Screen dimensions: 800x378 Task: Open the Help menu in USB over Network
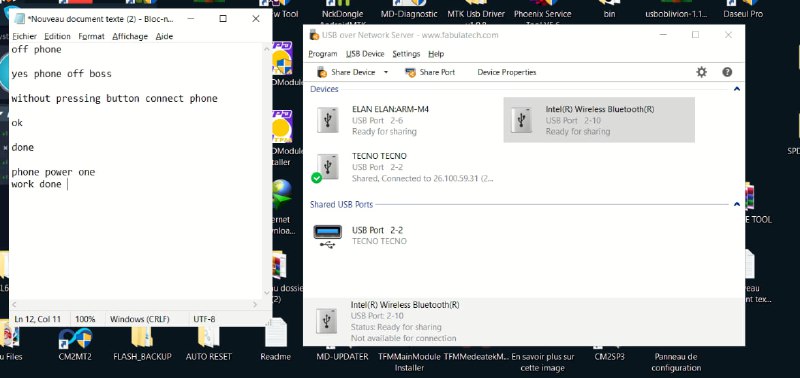point(436,54)
